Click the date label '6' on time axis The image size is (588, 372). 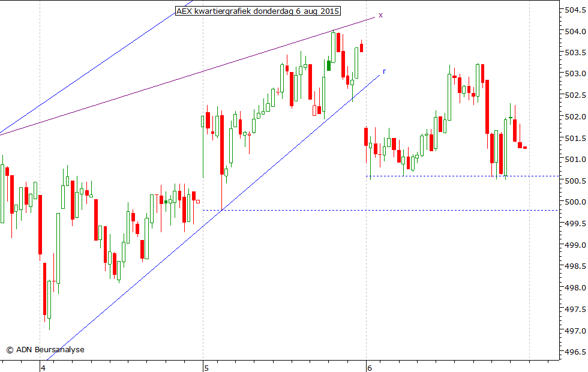pyautogui.click(x=370, y=368)
